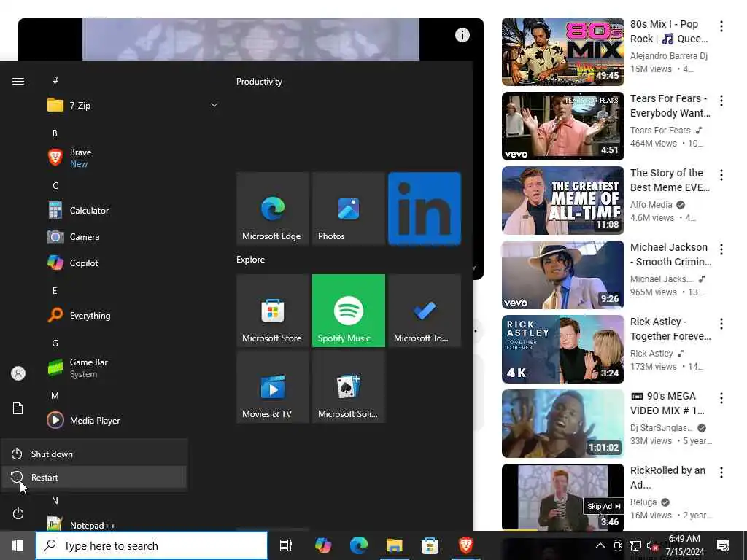Click the video info icon in YouTube player

(x=462, y=35)
